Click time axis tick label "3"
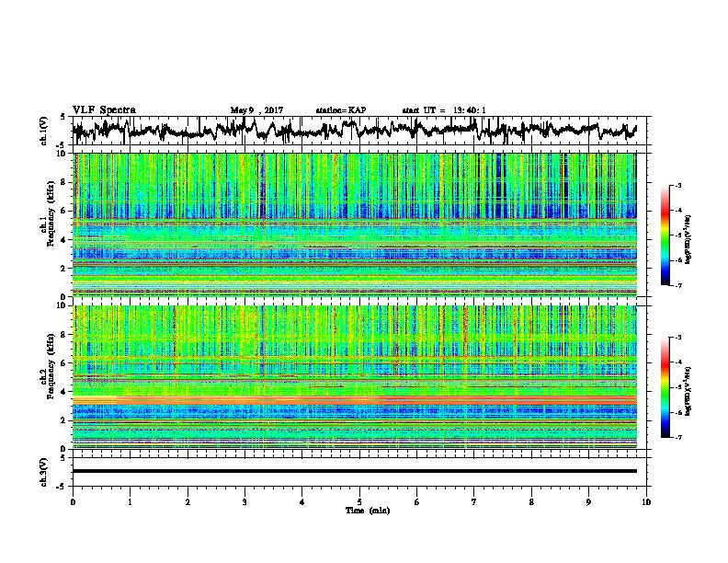 click(x=245, y=502)
